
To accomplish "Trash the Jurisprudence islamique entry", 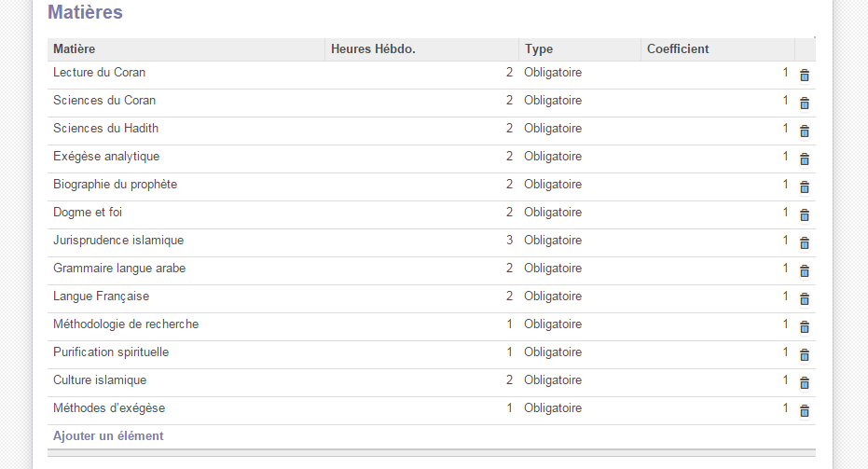I will point(805,243).
